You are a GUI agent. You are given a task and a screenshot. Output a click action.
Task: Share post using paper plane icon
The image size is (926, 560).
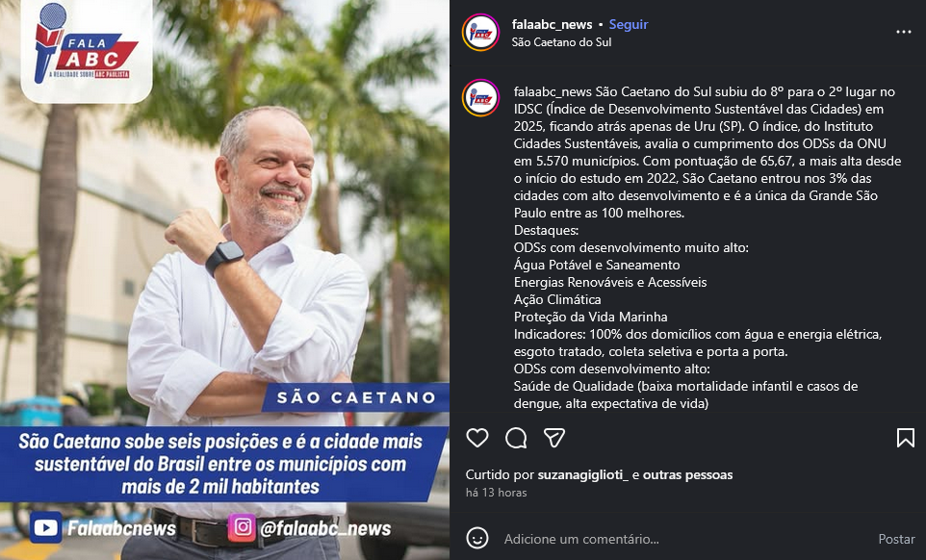point(554,438)
